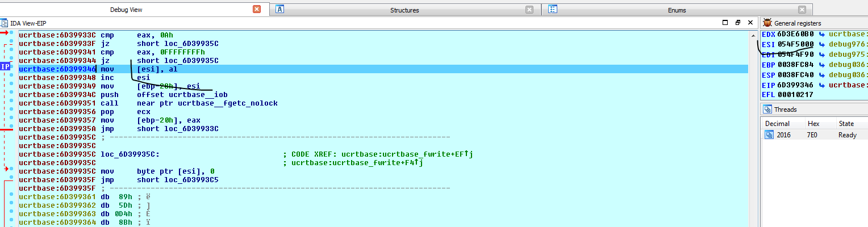This screenshot has height=227, width=868.
Task: Switch to the Structures tab
Action: click(x=404, y=10)
